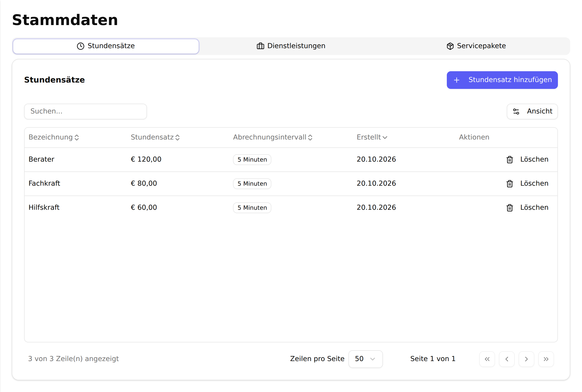This screenshot has height=392, width=582.
Task: Click the Berater name cell
Action: (41, 159)
